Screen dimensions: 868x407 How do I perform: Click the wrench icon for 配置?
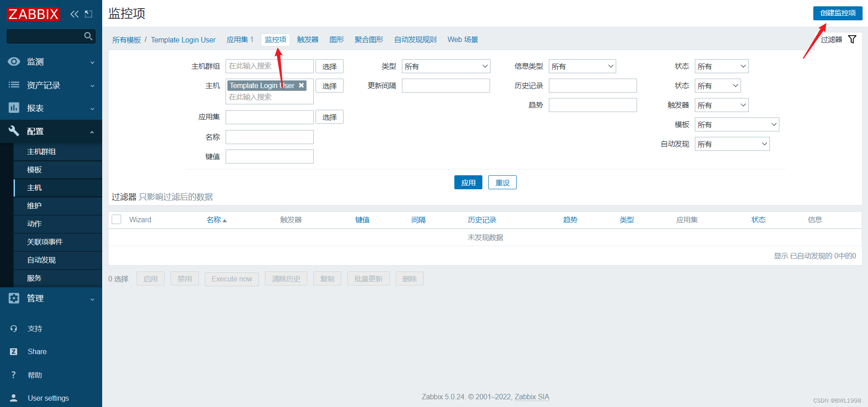coord(14,131)
